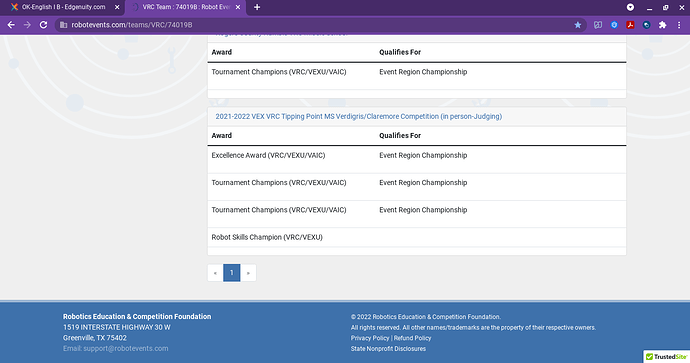Open the Privacy Policy link
690x363 pixels.
370,338
